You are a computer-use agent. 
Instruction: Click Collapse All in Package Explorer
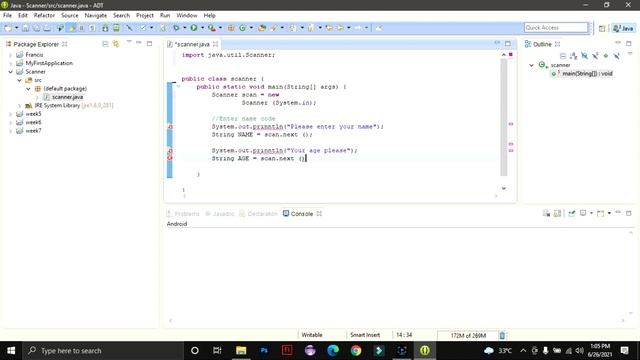click(x=105, y=44)
